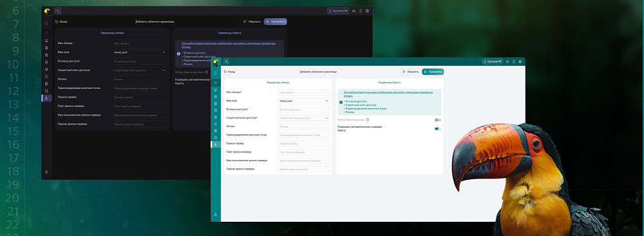Focus the Регион field in light window
This screenshot has width=644, height=236.
(303, 126)
